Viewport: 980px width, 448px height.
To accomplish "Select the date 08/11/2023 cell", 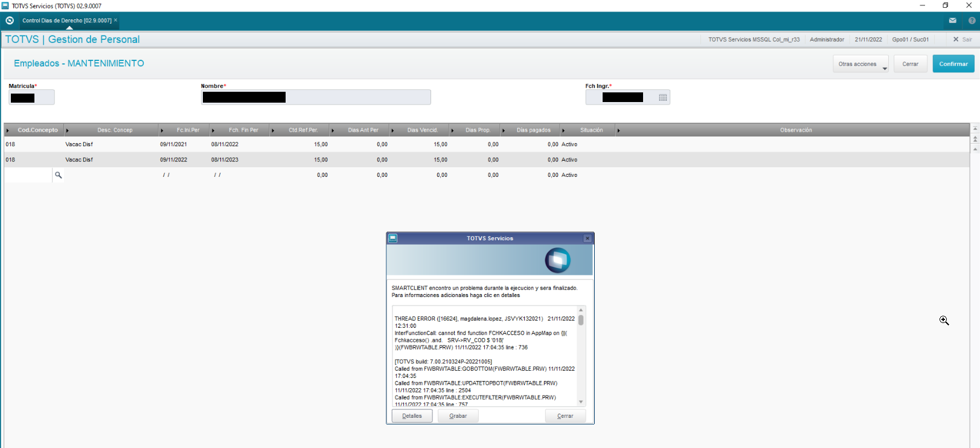I will point(225,160).
